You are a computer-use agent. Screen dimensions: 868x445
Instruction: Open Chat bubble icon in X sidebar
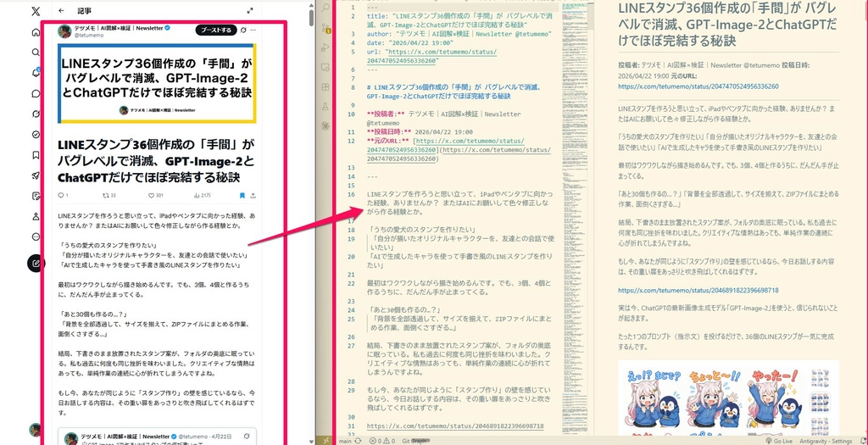(x=36, y=93)
